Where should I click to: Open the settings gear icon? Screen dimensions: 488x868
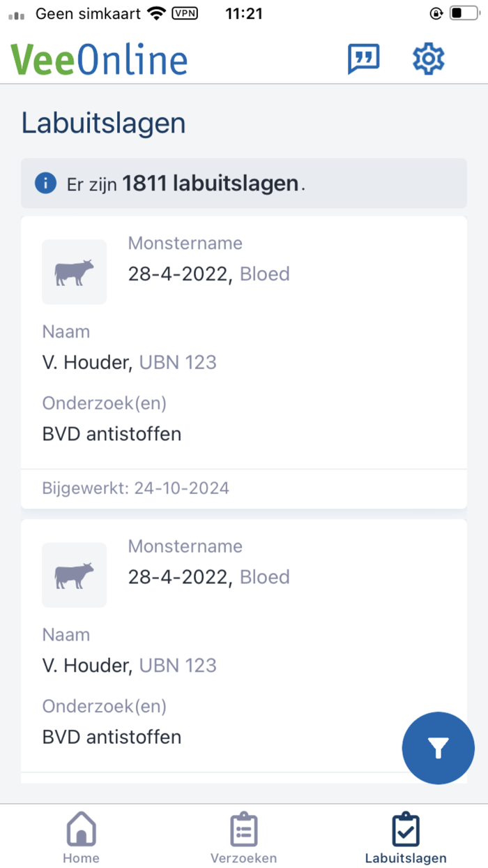point(427,59)
